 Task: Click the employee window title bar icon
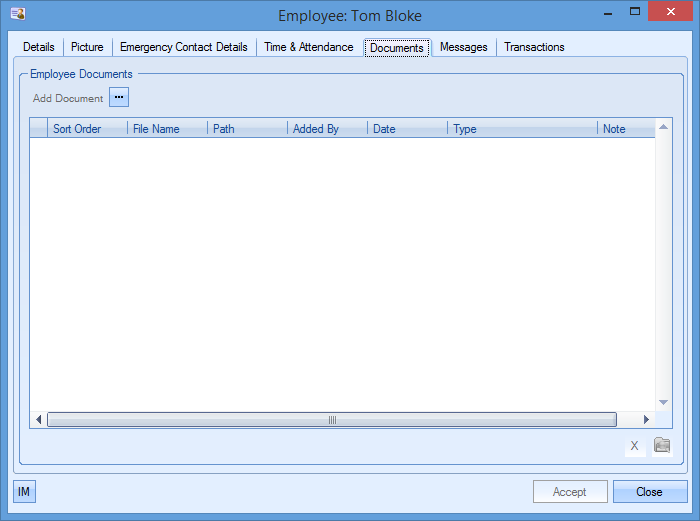(x=18, y=14)
